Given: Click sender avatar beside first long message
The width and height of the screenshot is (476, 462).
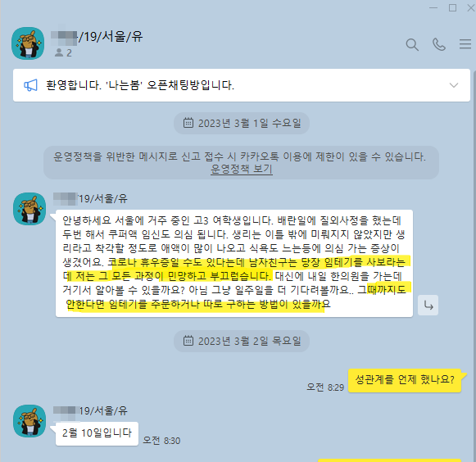Looking at the screenshot, I should pyautogui.click(x=29, y=209).
